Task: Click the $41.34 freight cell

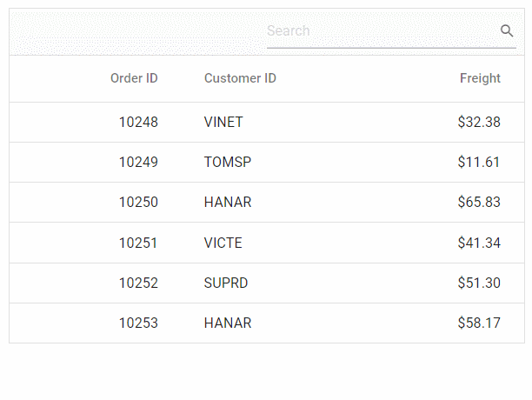Action: point(479,243)
